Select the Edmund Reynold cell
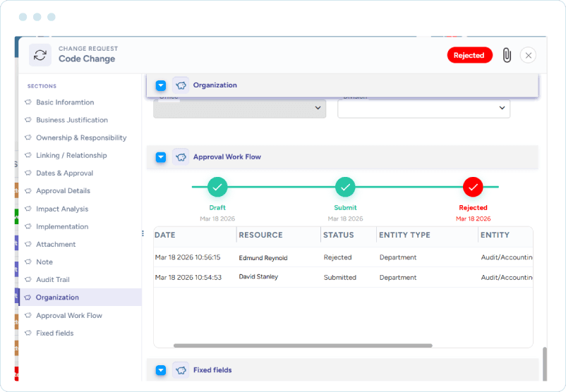Screen dimensions: 566x392 (263, 257)
